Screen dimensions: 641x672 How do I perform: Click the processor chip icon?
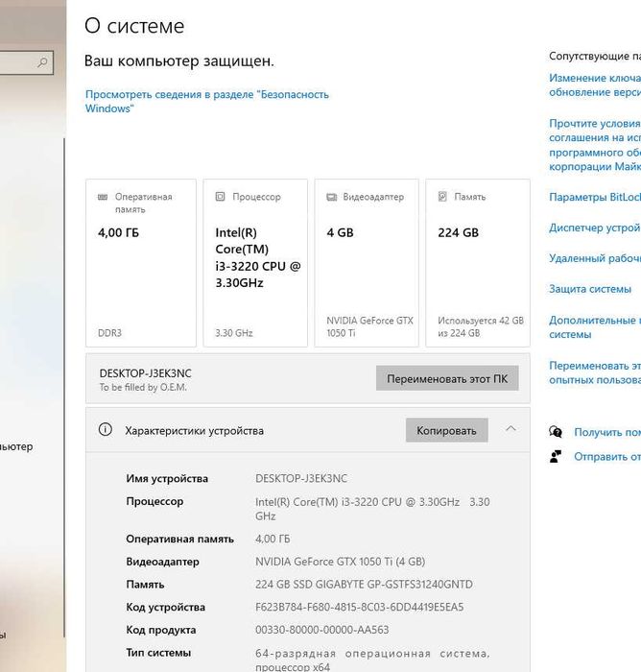click(220, 196)
